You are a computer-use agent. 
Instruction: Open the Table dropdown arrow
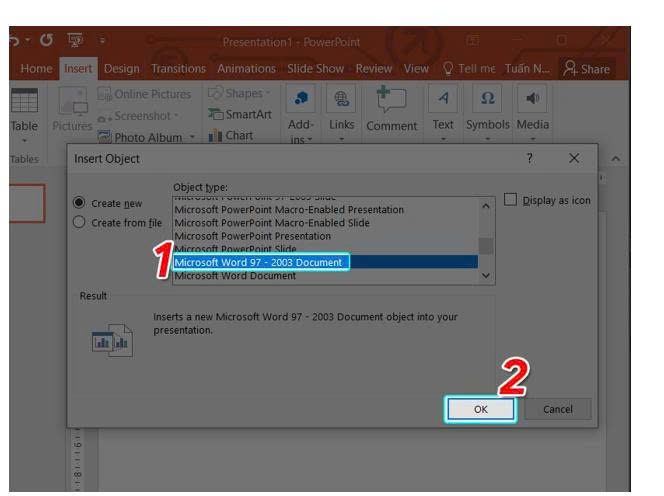(25, 140)
